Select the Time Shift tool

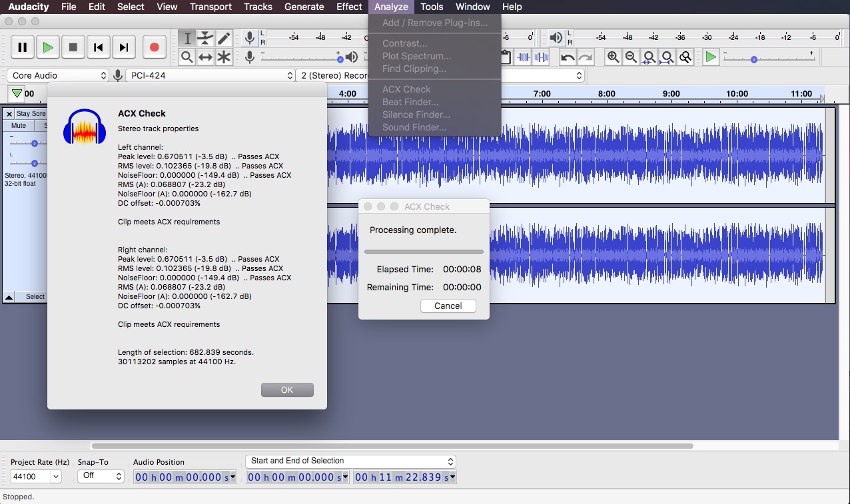206,57
